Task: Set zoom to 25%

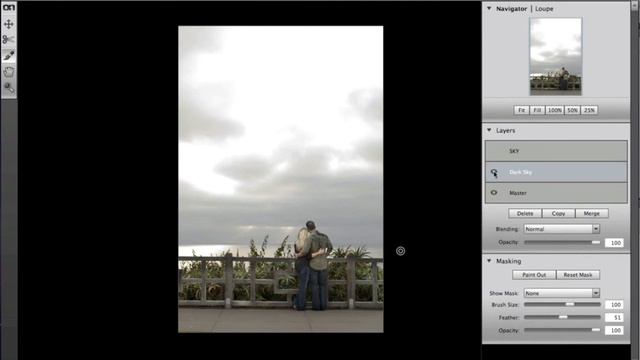Action: 589,110
